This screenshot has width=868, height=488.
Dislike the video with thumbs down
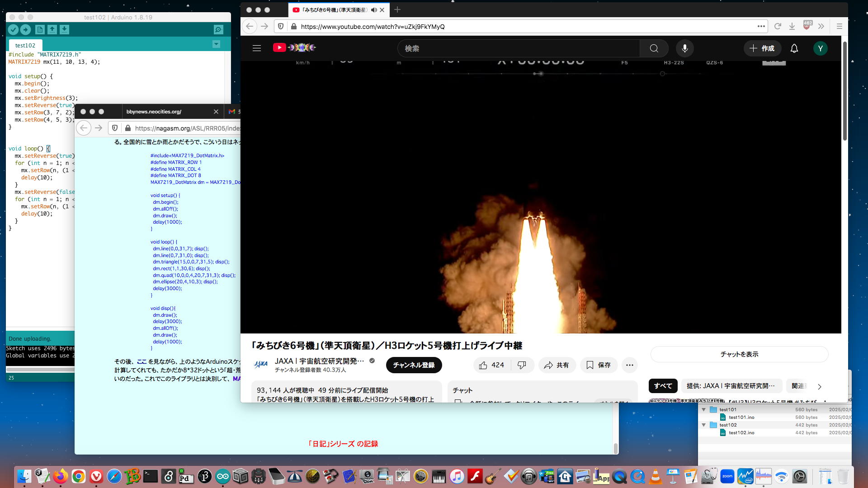point(522,365)
